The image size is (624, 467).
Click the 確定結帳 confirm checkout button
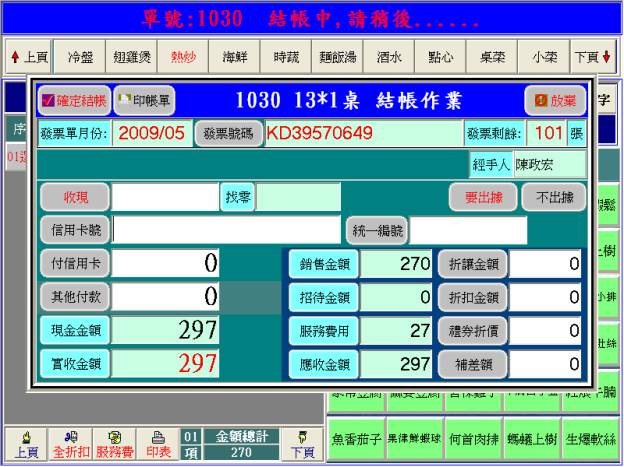73,100
